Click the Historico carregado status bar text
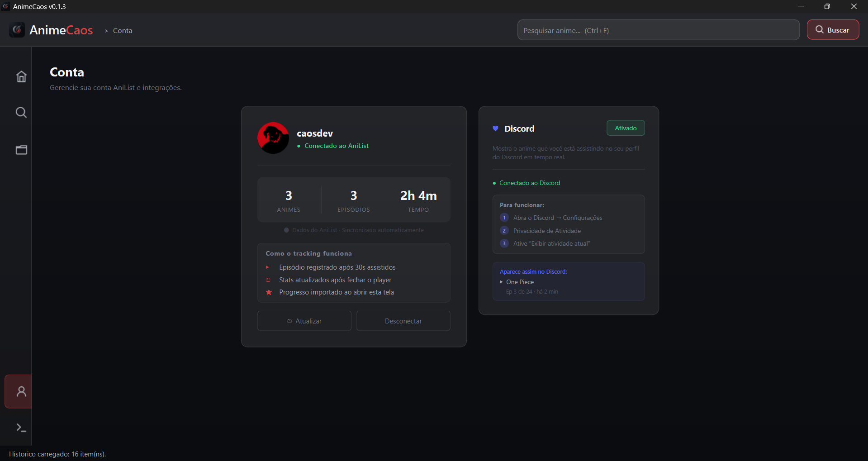This screenshot has height=461, width=868. 57,454
